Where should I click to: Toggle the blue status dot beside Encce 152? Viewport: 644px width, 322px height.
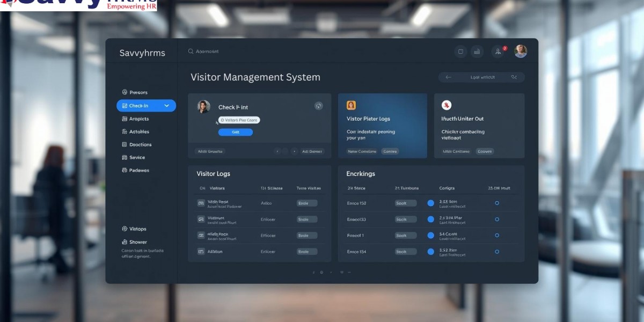coord(430,203)
